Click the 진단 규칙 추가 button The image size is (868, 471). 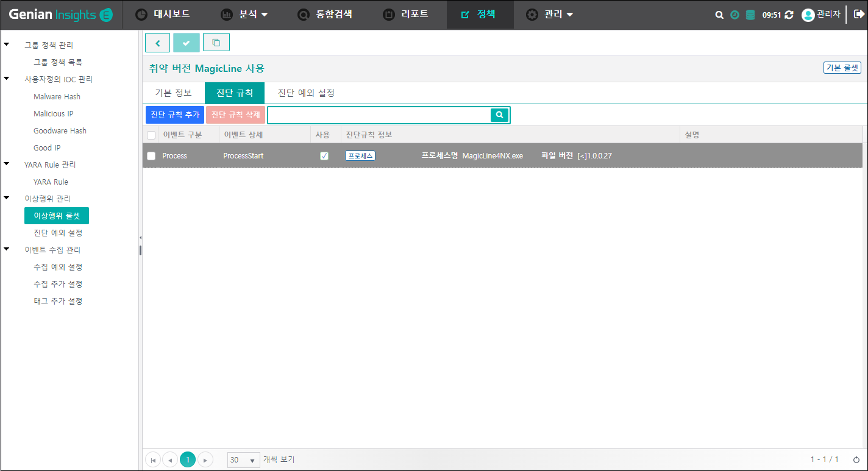point(175,115)
